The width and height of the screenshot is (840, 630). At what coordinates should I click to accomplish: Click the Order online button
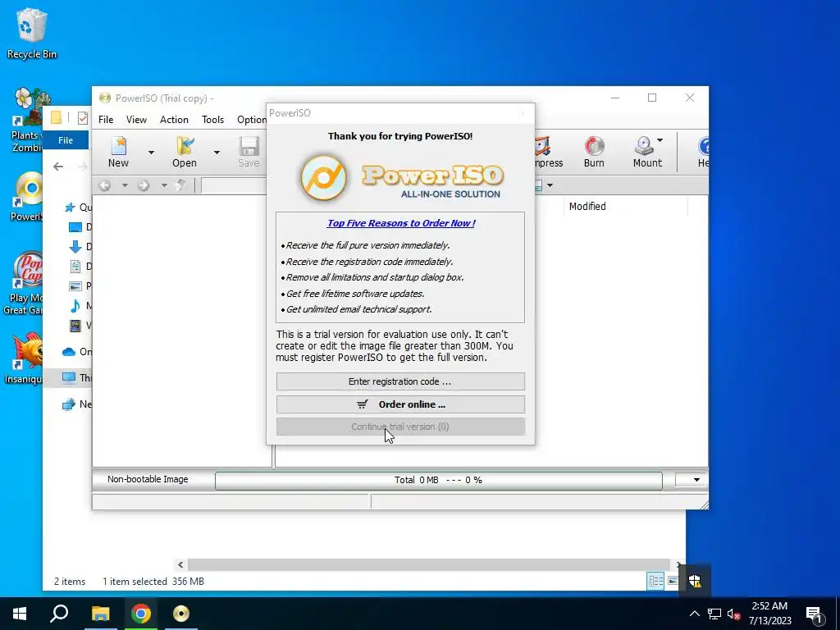[x=400, y=404]
